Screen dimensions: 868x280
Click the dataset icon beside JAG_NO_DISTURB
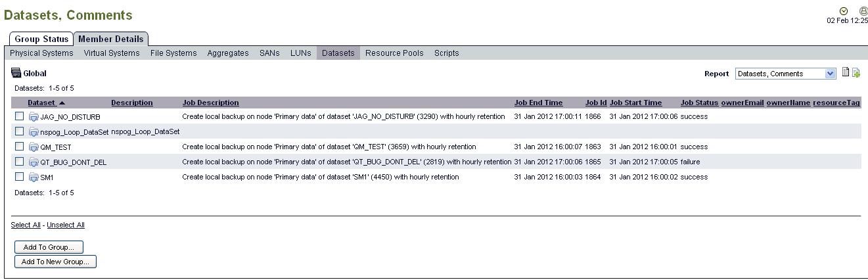coord(34,116)
